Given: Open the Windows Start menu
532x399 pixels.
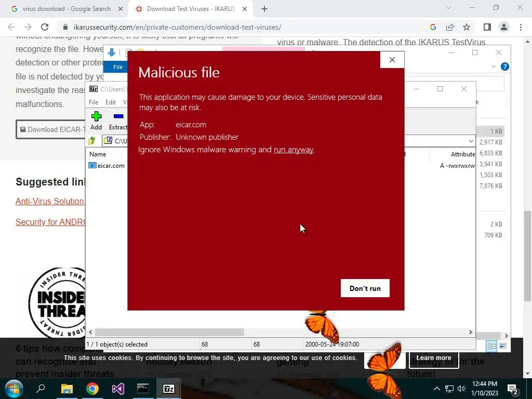Looking at the screenshot, I should [x=14, y=389].
